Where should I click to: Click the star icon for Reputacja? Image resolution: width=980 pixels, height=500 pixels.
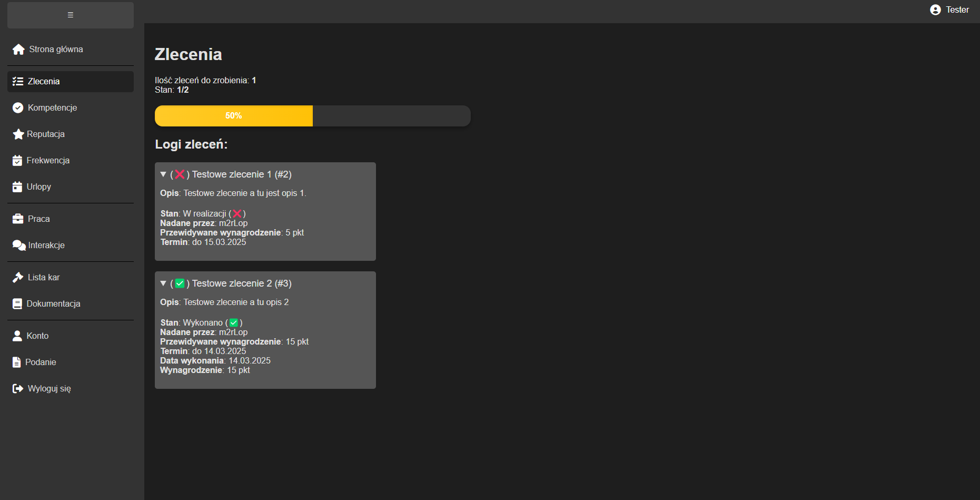pyautogui.click(x=18, y=134)
